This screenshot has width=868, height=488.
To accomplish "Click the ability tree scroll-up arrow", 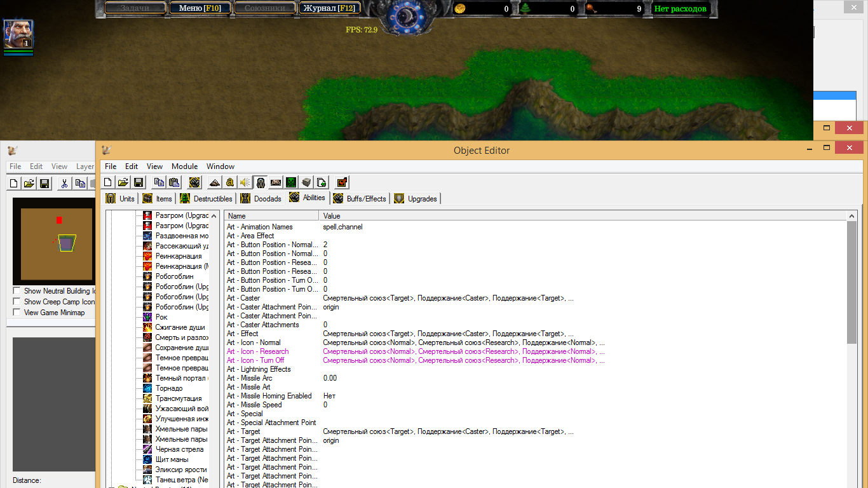I will click(214, 216).
